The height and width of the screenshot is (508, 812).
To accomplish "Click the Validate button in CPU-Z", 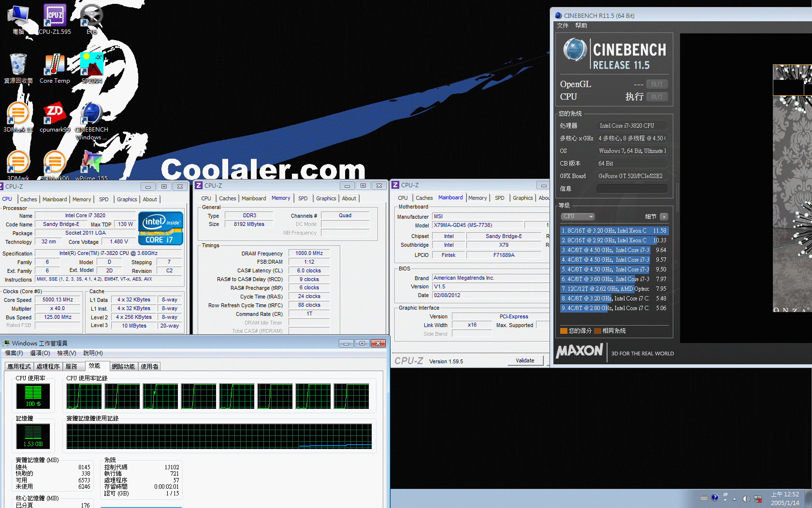I will (x=525, y=360).
